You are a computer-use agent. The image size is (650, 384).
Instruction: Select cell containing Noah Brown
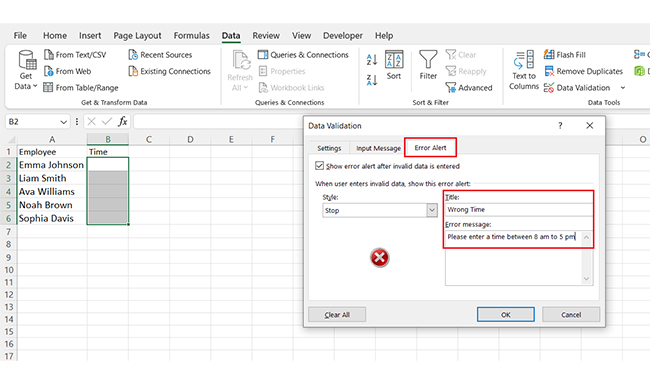tap(52, 205)
